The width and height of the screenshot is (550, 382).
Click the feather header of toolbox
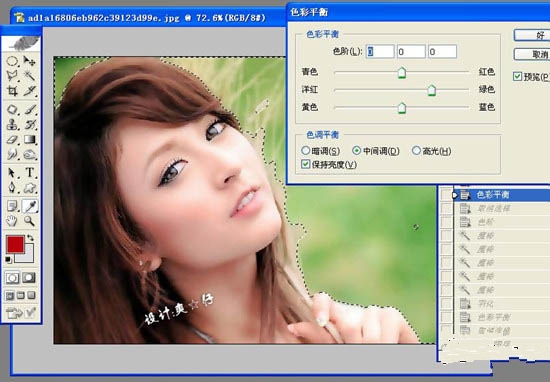point(21,43)
